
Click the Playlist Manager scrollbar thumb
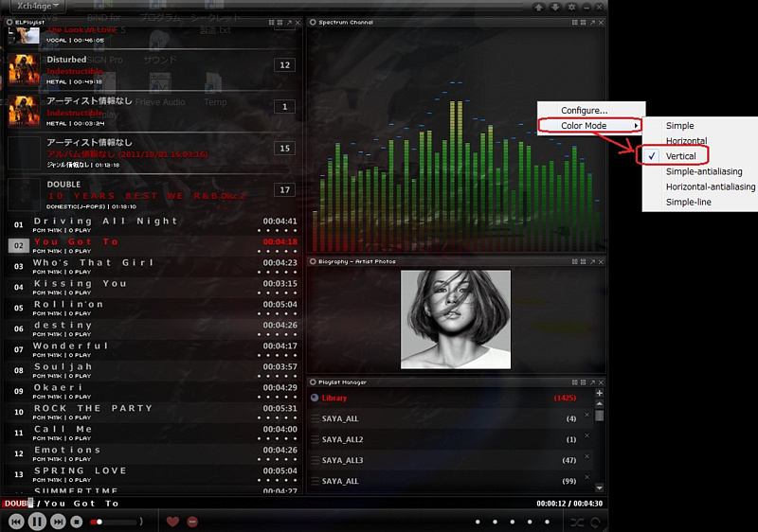[600, 416]
